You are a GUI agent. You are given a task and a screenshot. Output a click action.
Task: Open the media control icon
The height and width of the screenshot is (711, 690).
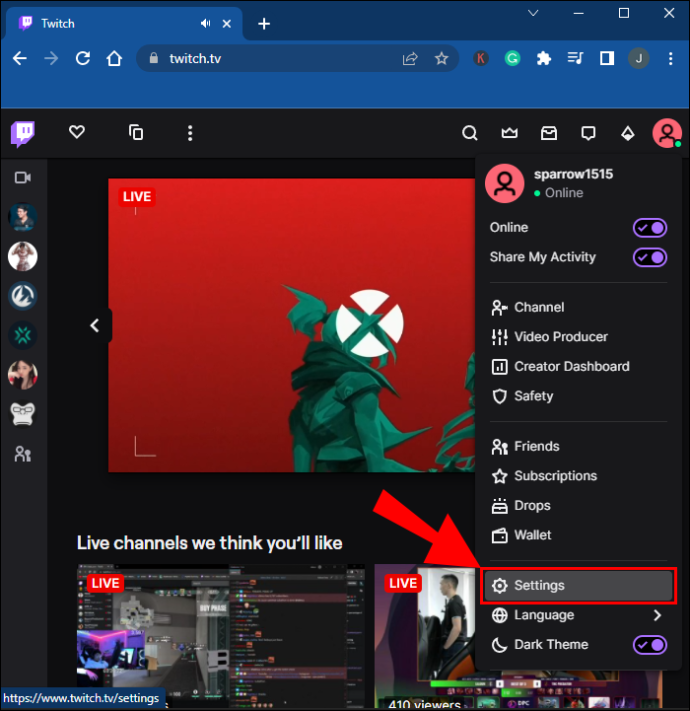coord(575,58)
